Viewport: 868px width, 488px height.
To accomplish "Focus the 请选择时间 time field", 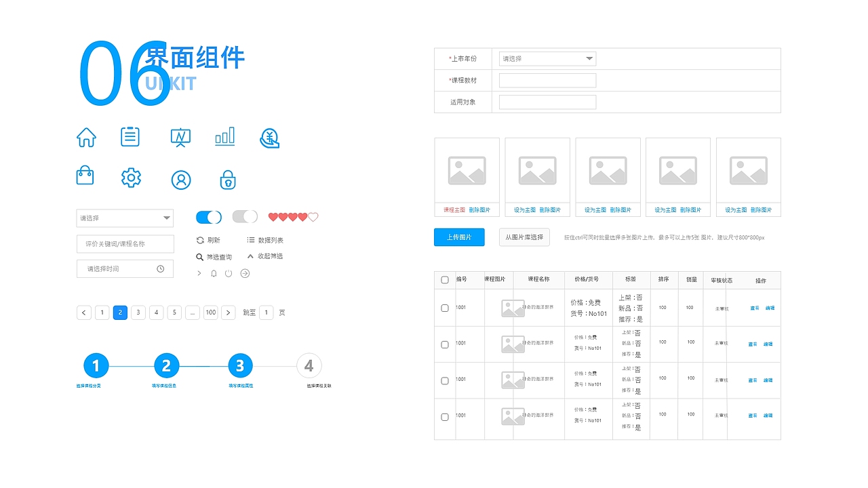I will coord(125,269).
